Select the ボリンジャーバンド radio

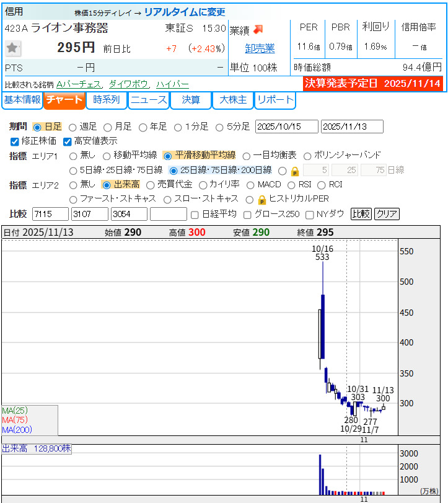tap(307, 156)
